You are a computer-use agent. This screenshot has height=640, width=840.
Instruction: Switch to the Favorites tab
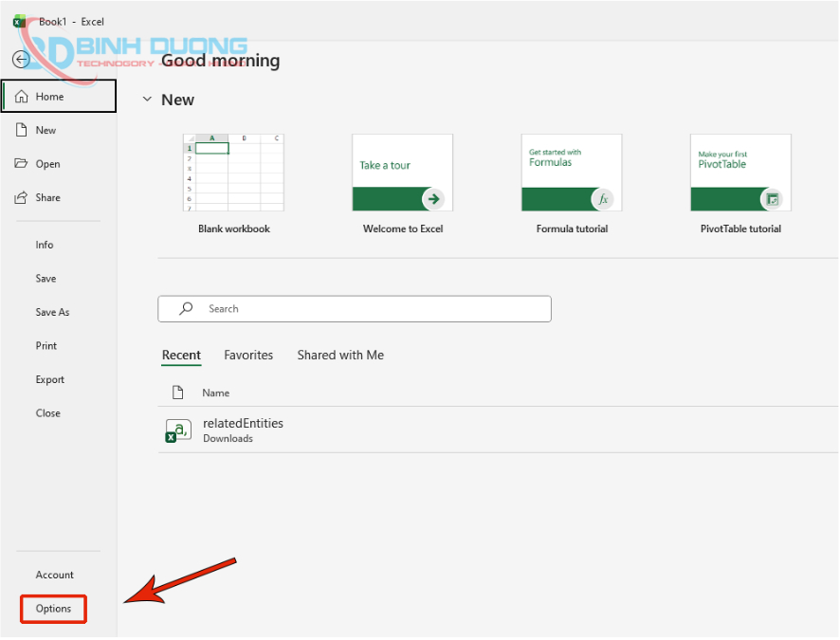[248, 355]
